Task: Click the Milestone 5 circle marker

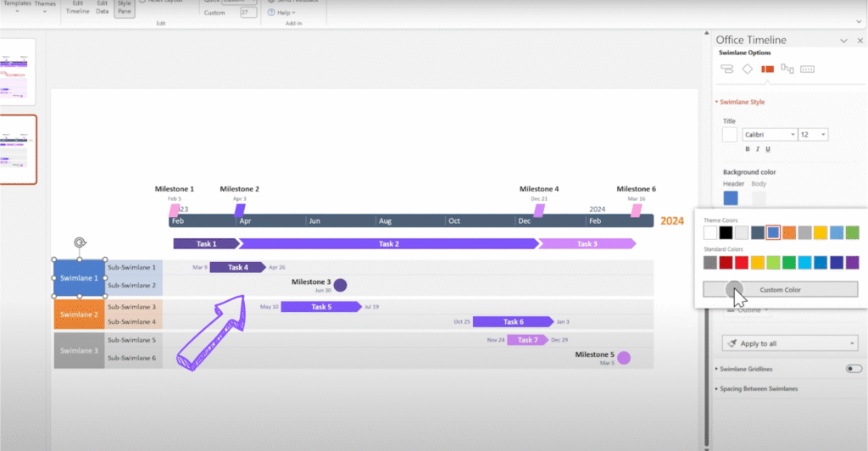Action: click(624, 358)
